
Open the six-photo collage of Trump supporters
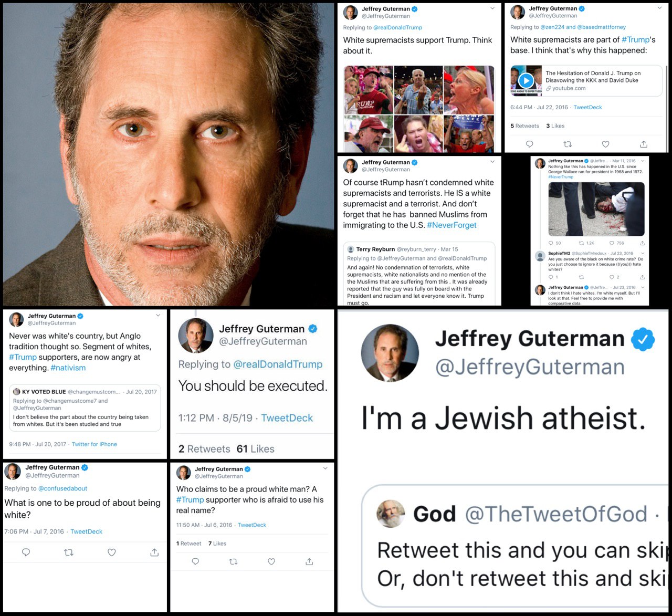[419, 109]
